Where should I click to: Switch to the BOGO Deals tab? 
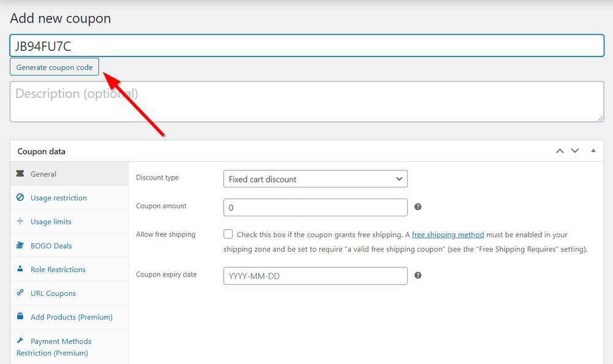coord(51,246)
